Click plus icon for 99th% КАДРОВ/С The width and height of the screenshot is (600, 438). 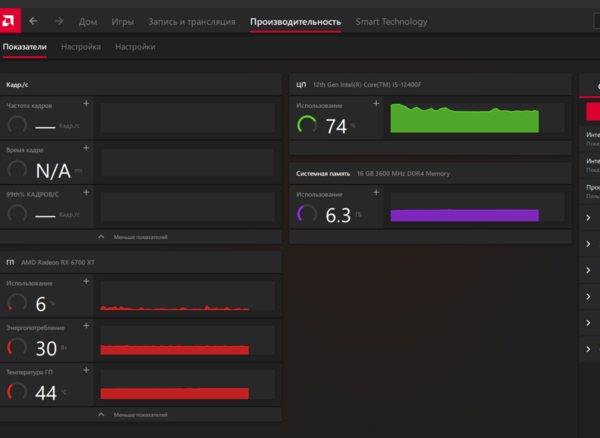tap(85, 193)
